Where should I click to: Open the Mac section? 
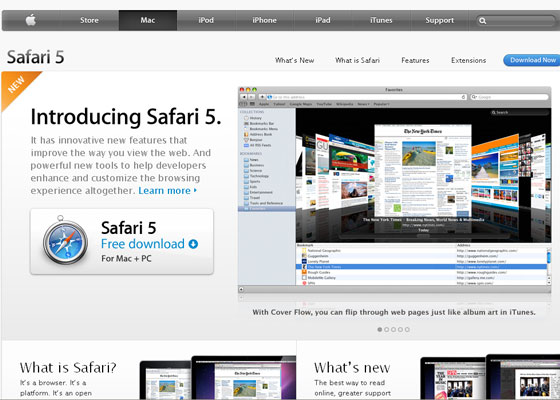tap(148, 20)
